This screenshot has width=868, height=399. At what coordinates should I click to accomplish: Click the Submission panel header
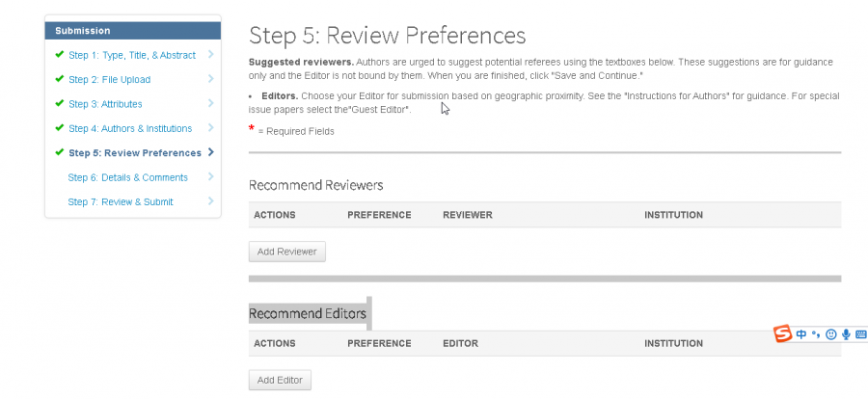click(133, 31)
